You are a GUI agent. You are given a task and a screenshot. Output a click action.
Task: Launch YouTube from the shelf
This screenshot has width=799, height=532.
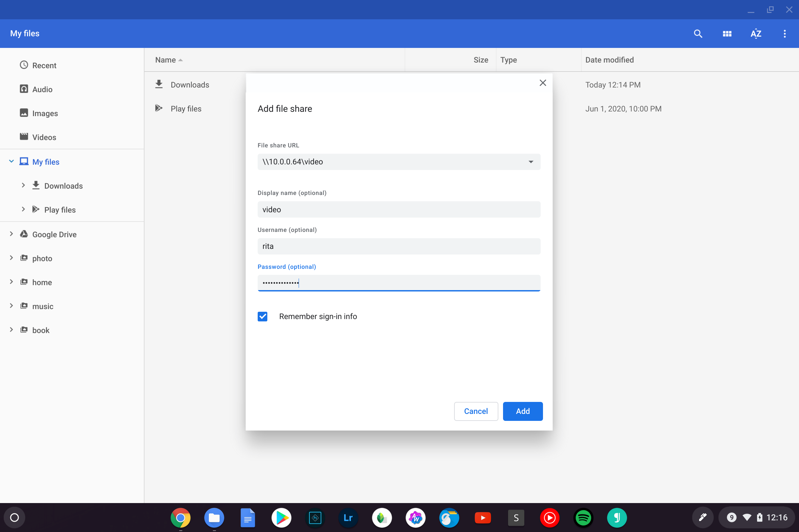[x=482, y=517]
